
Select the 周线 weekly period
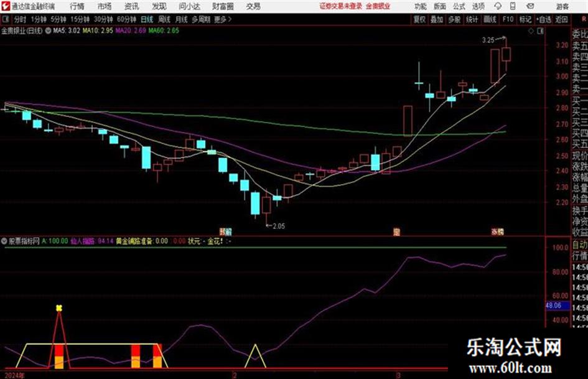pos(164,19)
